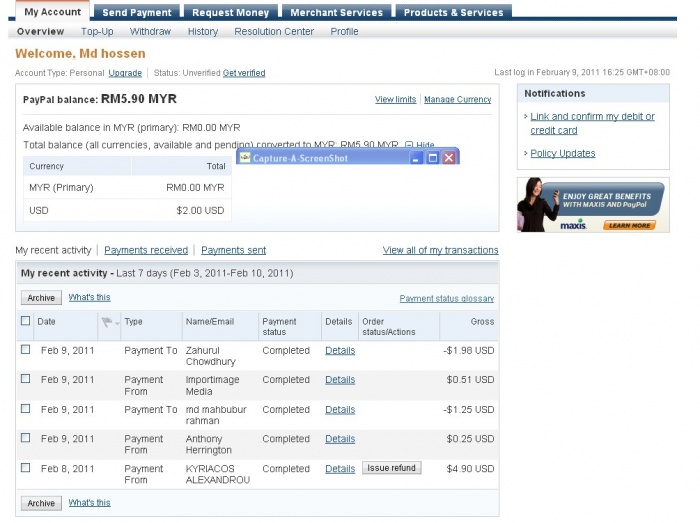Open the Policy Updates notification
Screen dimensions: 700x523
562,154
